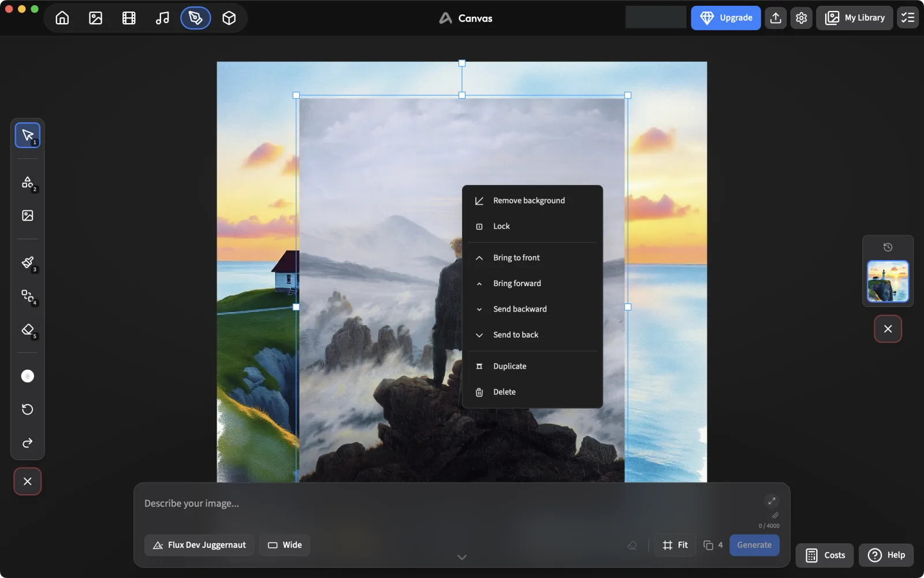Click the share/export upload icon
This screenshot has height=578, width=924.
point(776,18)
